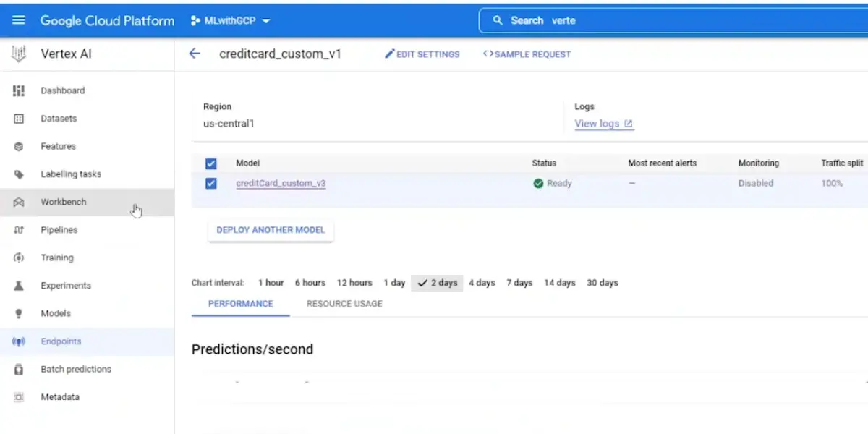Open Batch predictions in the sidebar
The image size is (868, 434).
point(87,369)
